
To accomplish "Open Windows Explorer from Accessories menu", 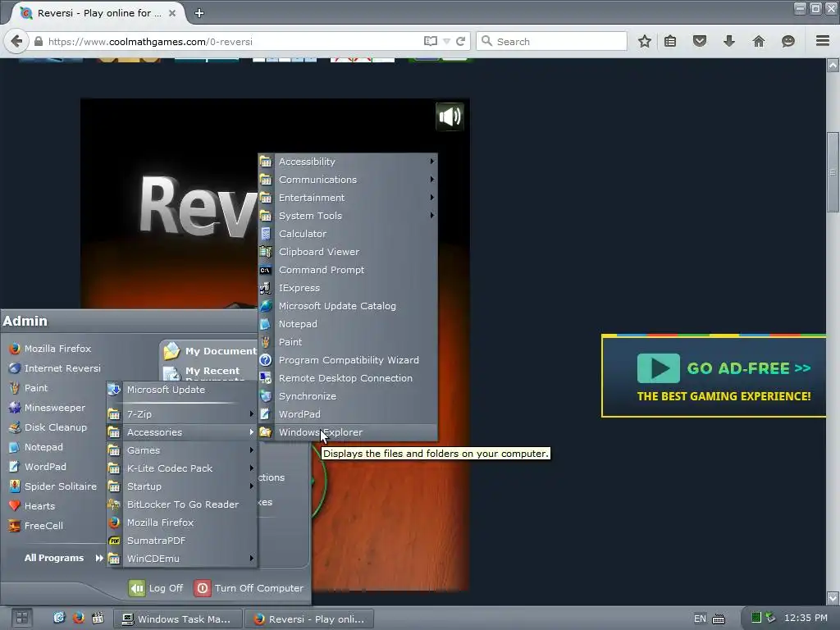I will coord(348,432).
